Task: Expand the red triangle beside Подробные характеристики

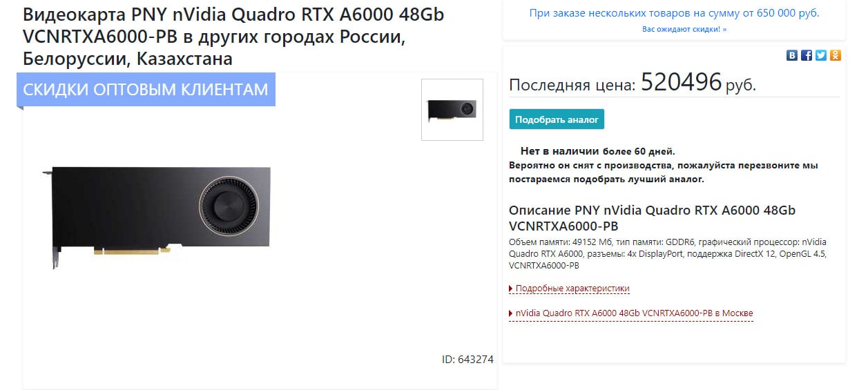Action: pyautogui.click(x=511, y=289)
